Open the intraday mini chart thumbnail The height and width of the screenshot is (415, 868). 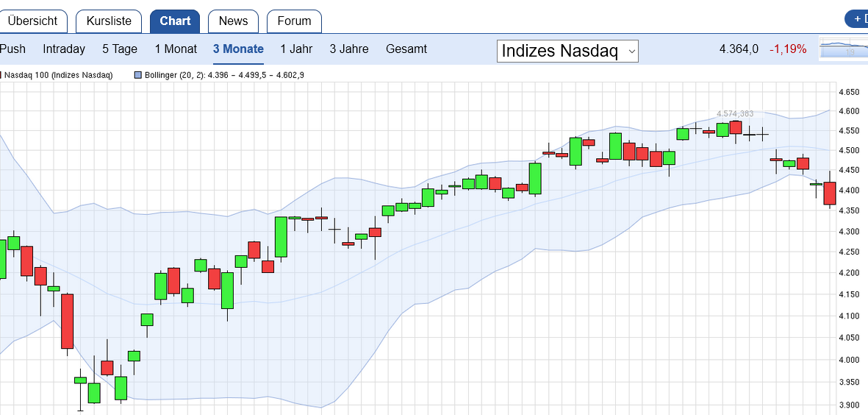pyautogui.click(x=843, y=49)
